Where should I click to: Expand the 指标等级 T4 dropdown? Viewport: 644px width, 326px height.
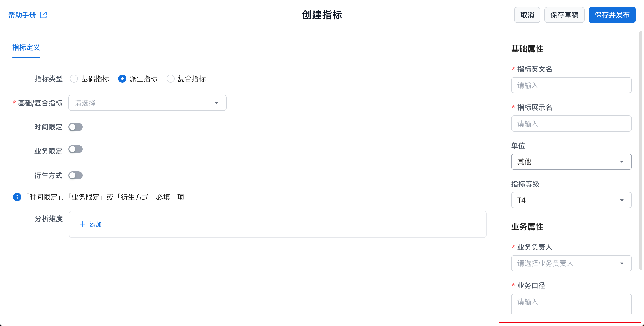coord(571,200)
